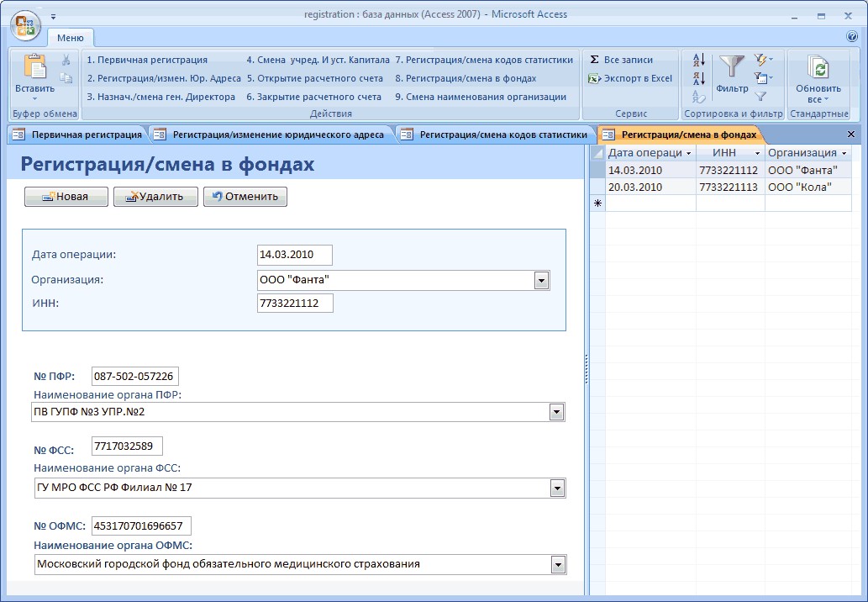Viewport: 868px width, 602px height.
Task: Open the selection filter icon
Action: coord(763,59)
